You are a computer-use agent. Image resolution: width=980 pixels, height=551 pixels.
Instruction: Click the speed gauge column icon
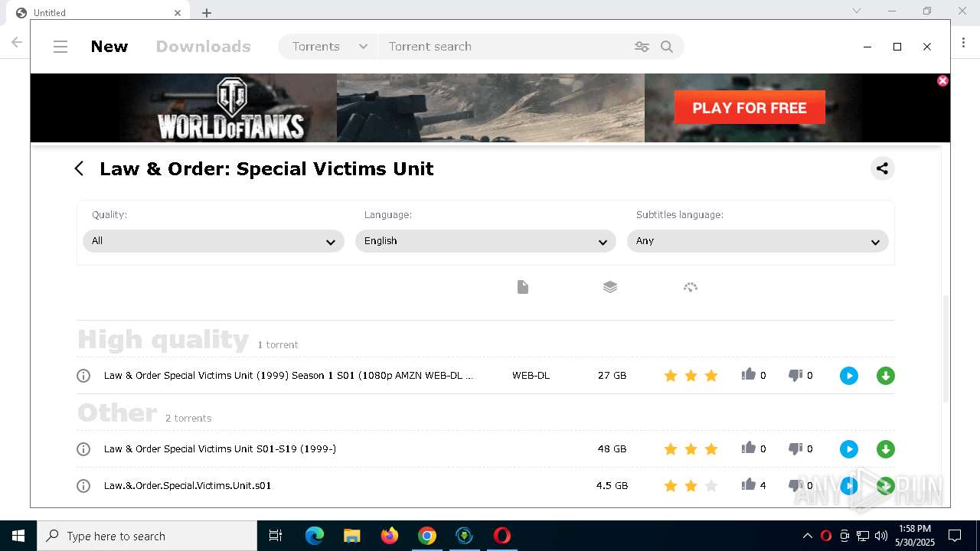690,287
